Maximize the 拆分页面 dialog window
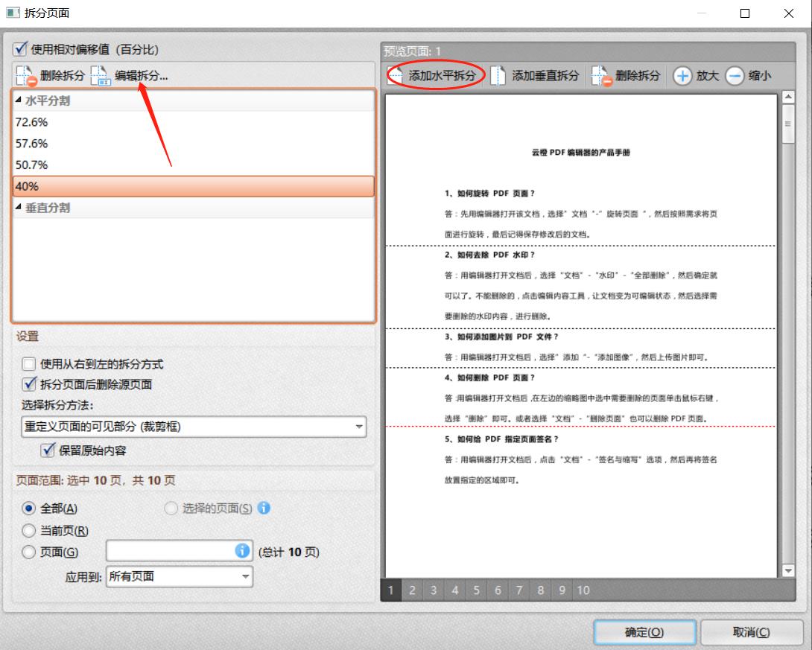The width and height of the screenshot is (812, 650). pos(745,13)
